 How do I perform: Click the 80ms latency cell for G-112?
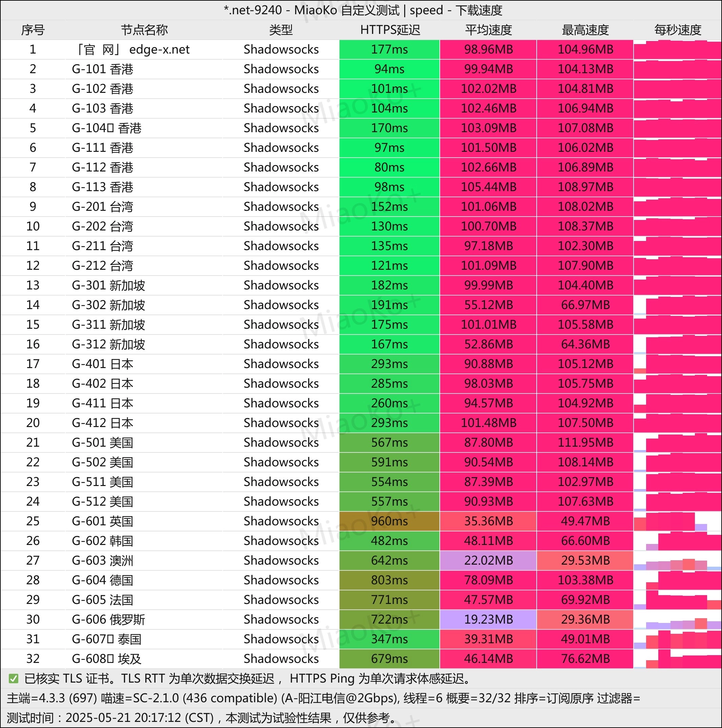coord(389,167)
